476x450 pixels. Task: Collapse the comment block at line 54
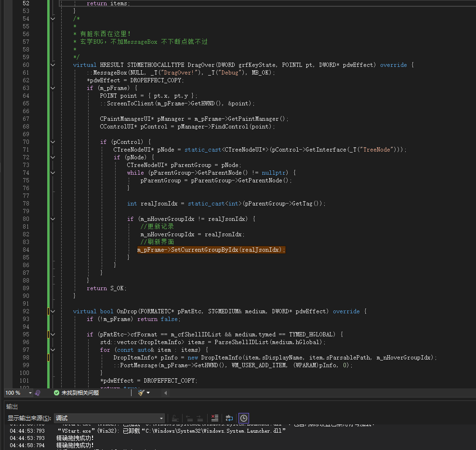[x=53, y=19]
